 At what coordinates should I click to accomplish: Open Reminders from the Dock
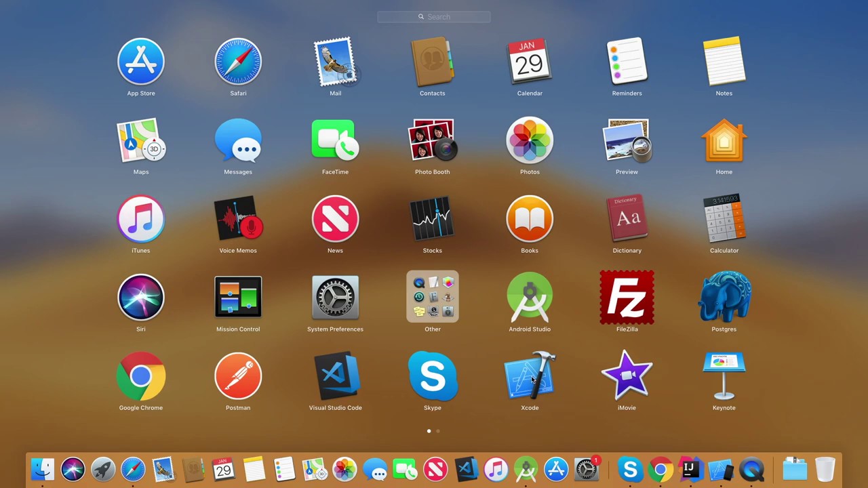pos(284,469)
